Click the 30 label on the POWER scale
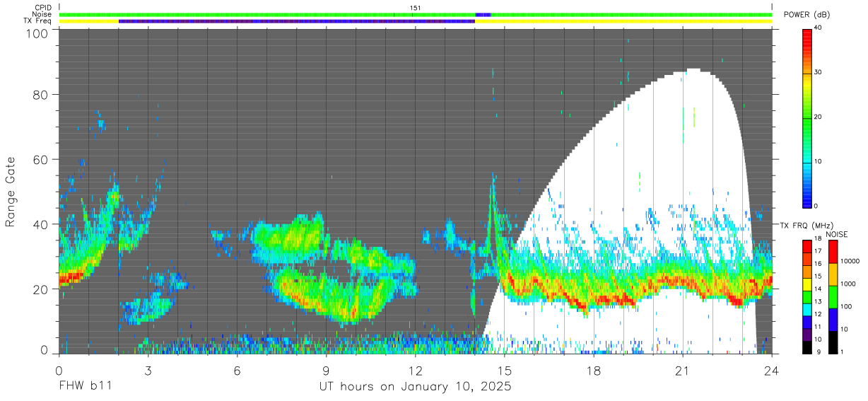Viewport: 868px width, 401px height. point(819,73)
